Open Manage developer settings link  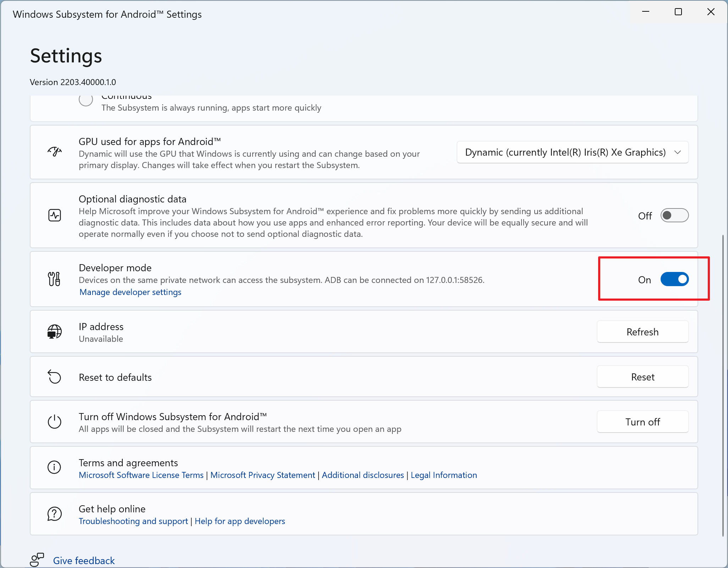tap(130, 292)
